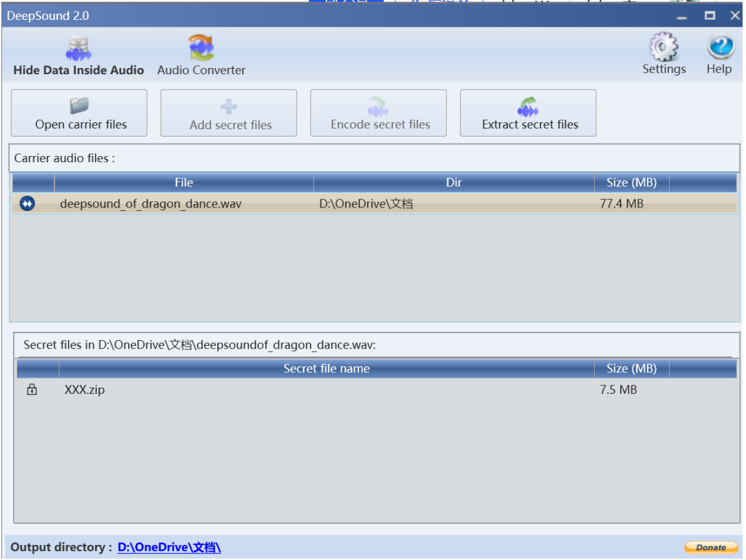Click the lock icon beside XXX.zip
Viewport: 746px width, 560px height.
[x=32, y=390]
